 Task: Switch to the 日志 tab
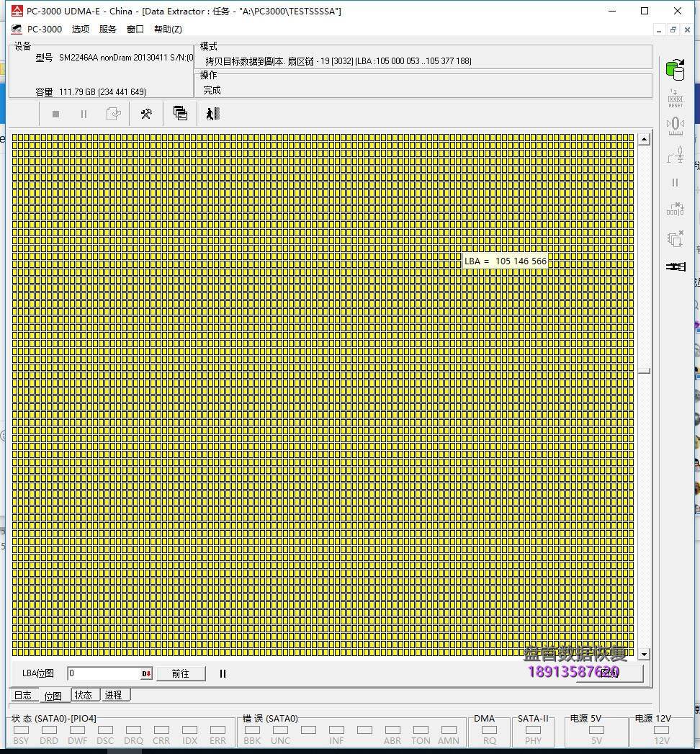click(22, 694)
